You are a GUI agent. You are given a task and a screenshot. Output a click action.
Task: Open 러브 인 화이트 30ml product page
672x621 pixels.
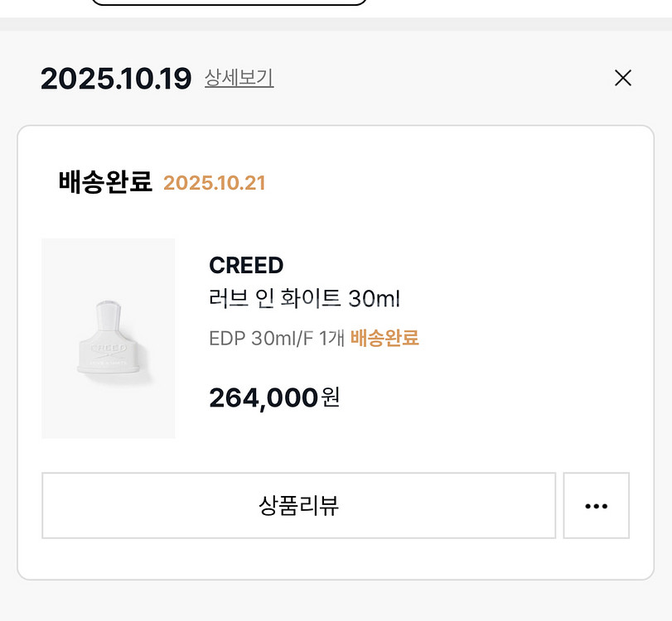click(x=303, y=299)
